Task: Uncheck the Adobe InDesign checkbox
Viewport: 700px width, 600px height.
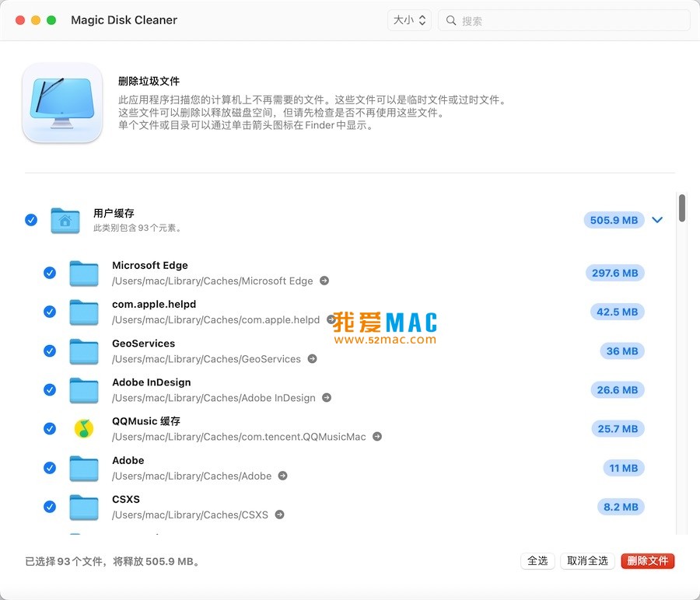Action: [50, 389]
